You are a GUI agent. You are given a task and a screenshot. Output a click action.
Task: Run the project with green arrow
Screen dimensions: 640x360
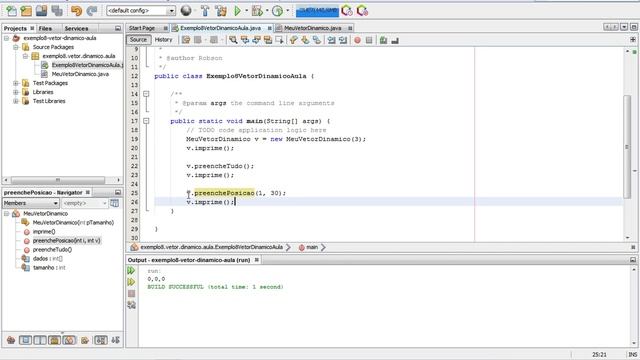(237, 11)
